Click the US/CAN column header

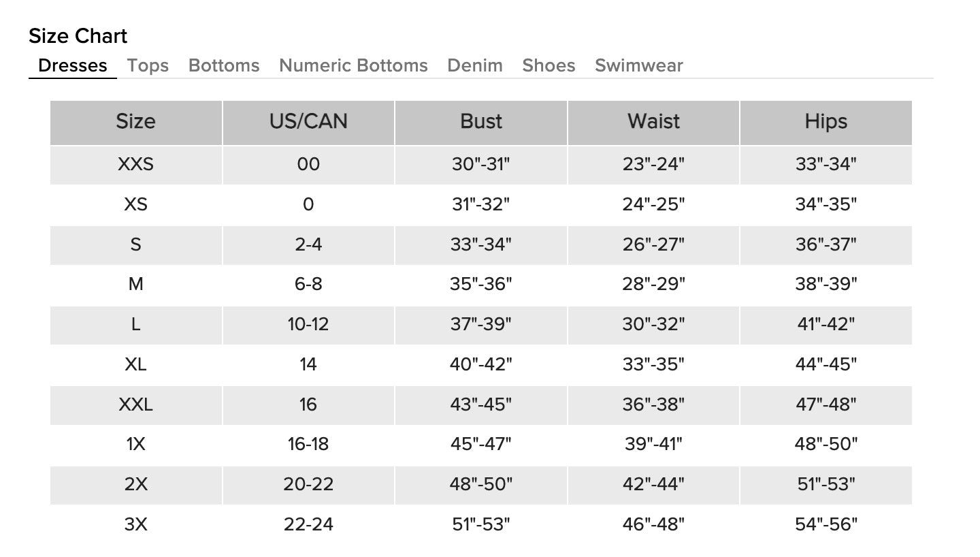click(x=308, y=122)
